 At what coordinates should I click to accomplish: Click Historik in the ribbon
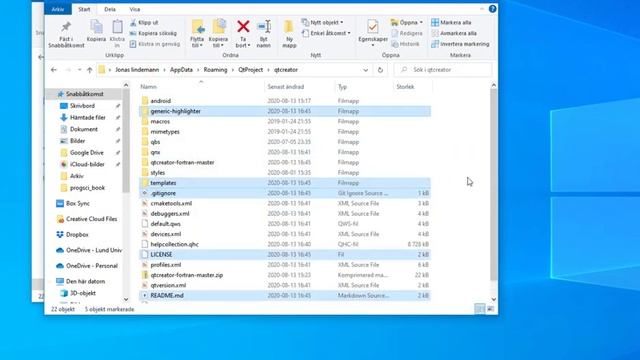[405, 44]
